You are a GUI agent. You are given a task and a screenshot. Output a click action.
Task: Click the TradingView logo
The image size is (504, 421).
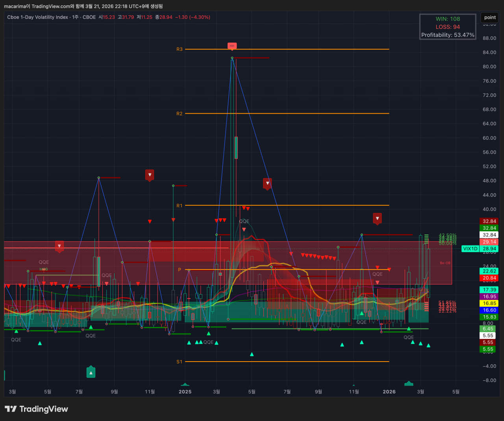click(x=36, y=409)
